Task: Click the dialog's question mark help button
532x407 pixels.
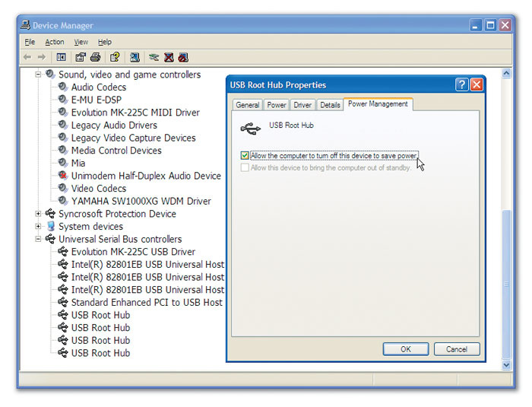Action: click(x=461, y=85)
